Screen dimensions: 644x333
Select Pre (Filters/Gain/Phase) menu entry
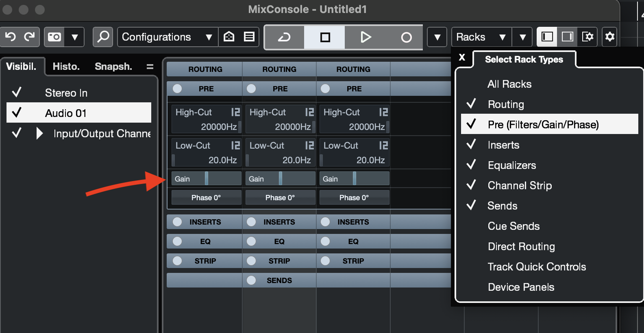tap(550, 124)
